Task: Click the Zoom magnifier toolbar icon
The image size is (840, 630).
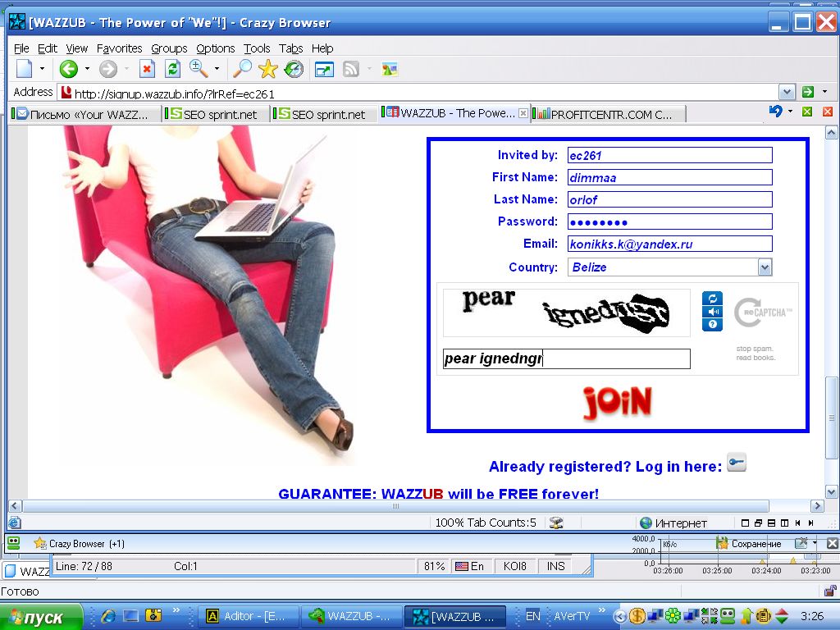Action: [x=199, y=69]
